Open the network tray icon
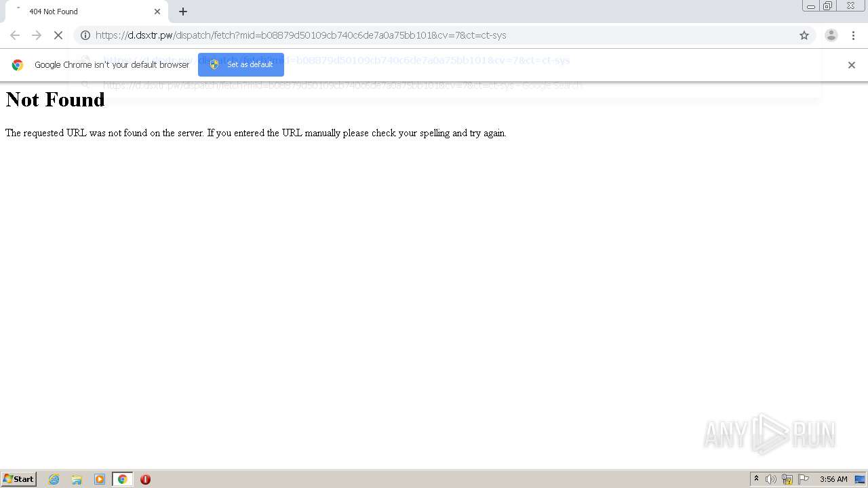Screen dimensions: 868x488 click(787, 479)
